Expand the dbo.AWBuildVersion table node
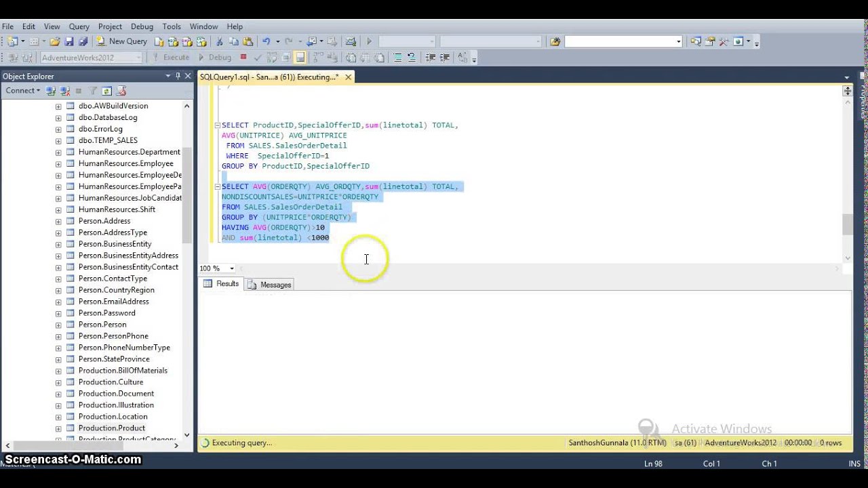Image resolution: width=868 pixels, height=488 pixels. (x=58, y=106)
